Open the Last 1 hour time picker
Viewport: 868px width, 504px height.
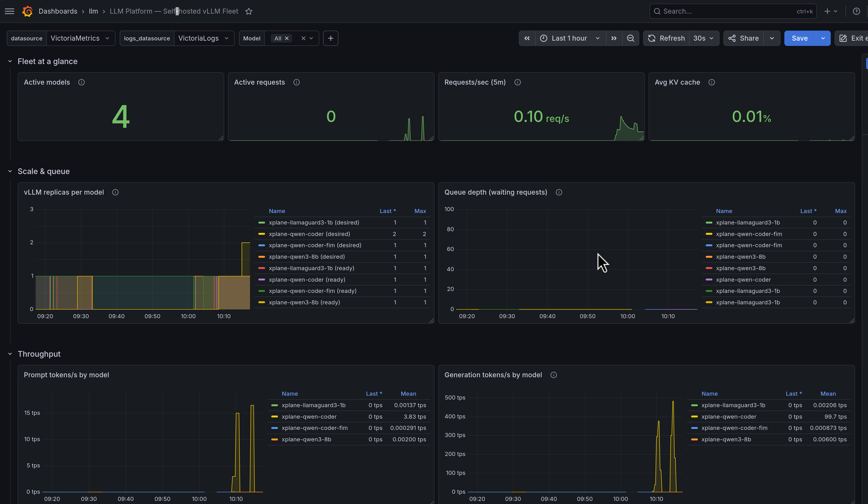pyautogui.click(x=570, y=38)
